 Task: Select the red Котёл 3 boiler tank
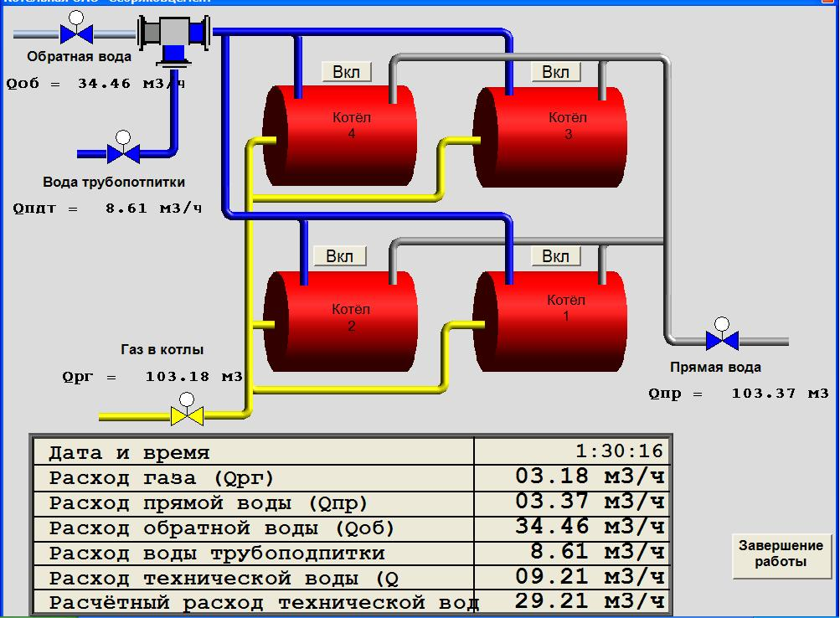pos(553,134)
